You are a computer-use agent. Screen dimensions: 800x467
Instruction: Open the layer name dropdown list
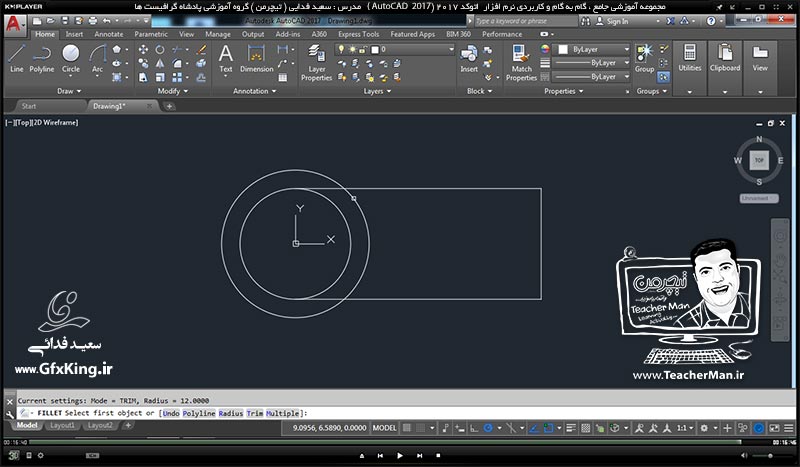[394, 50]
